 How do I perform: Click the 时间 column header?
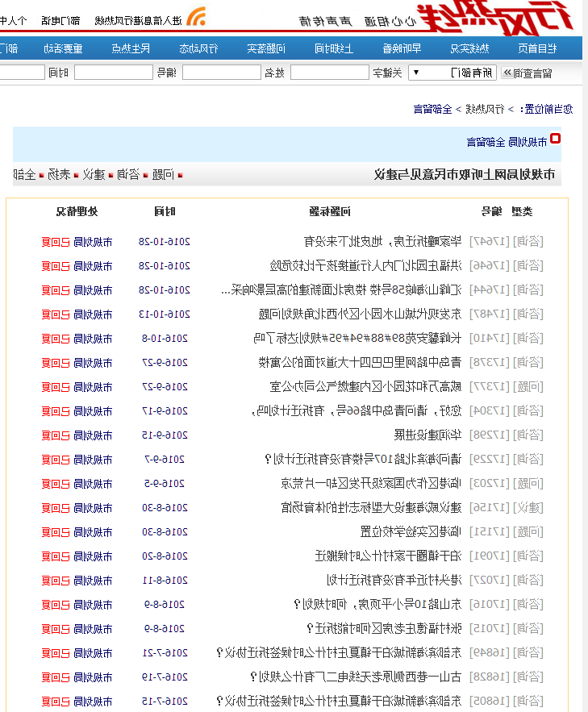[165, 211]
